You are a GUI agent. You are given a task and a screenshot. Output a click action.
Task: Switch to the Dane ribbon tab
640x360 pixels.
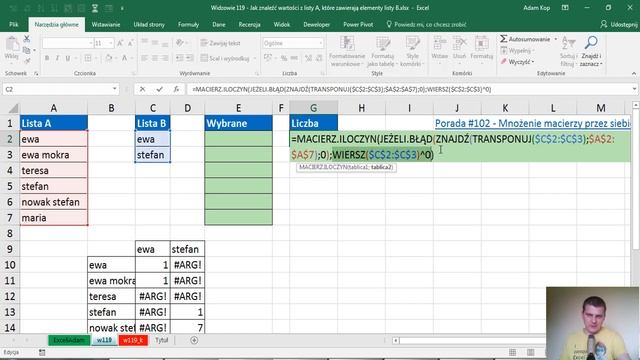click(219, 24)
